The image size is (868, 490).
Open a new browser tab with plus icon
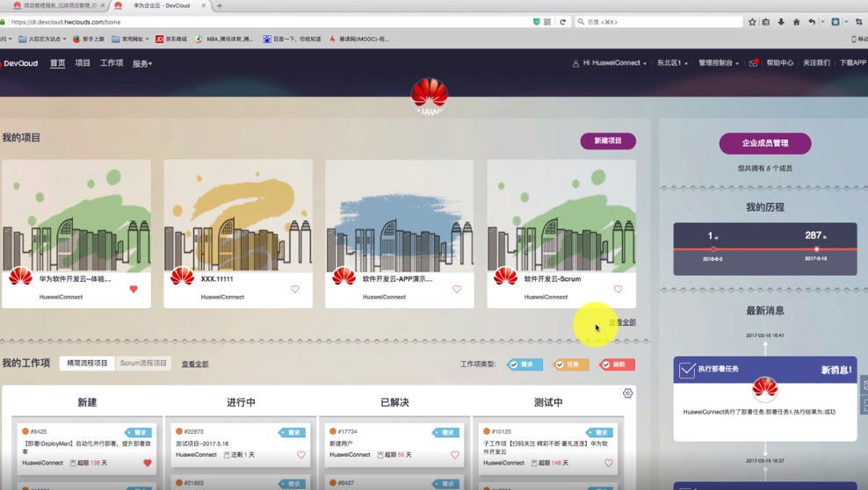pos(220,5)
